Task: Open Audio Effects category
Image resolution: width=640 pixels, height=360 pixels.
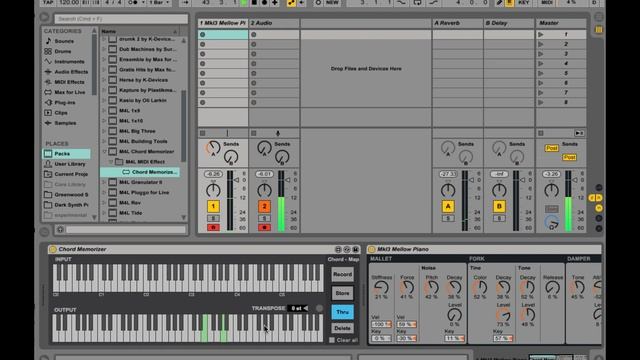Action: coord(71,72)
